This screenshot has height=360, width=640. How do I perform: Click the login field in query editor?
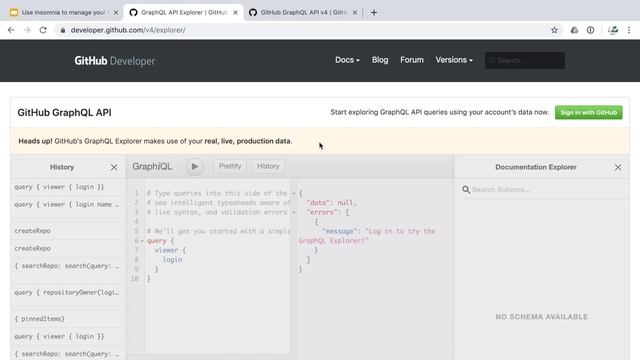pyautogui.click(x=172, y=260)
